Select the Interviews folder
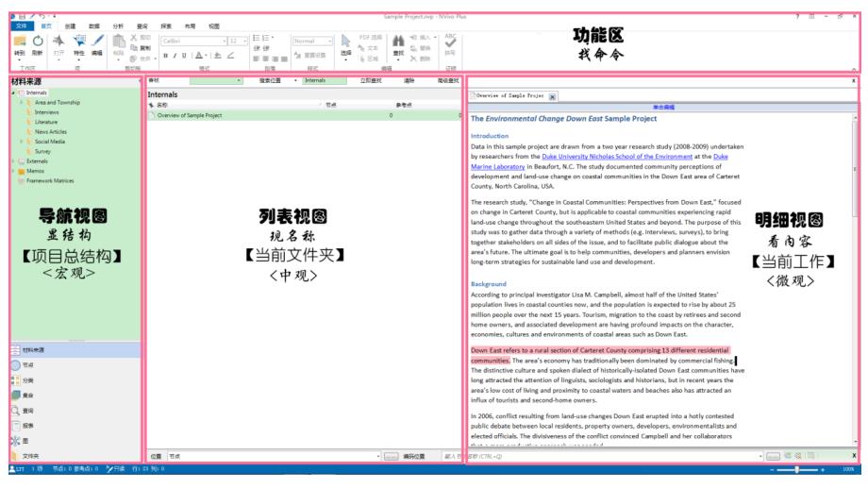The height and width of the screenshot is (489, 868). [46, 112]
